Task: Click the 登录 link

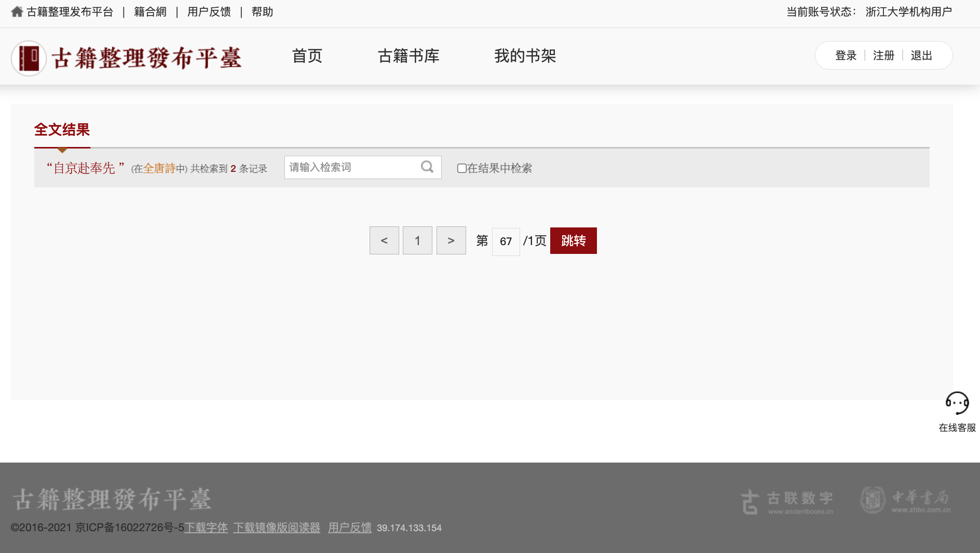Action: pos(846,56)
